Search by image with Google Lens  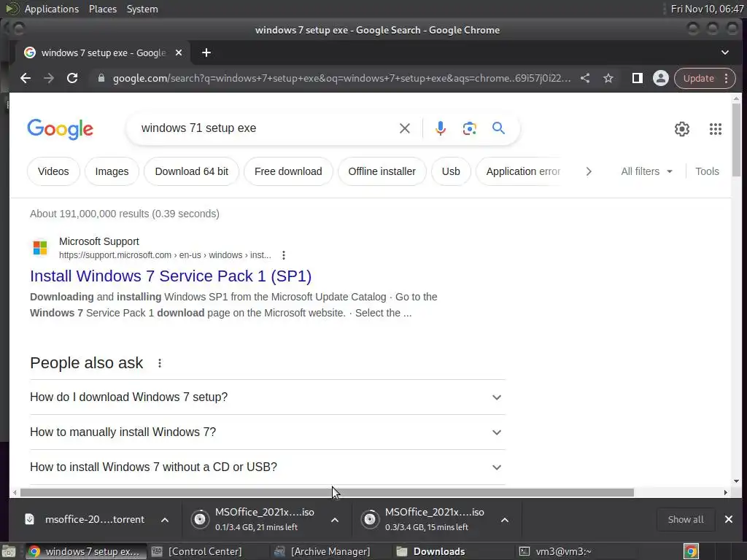[469, 128]
